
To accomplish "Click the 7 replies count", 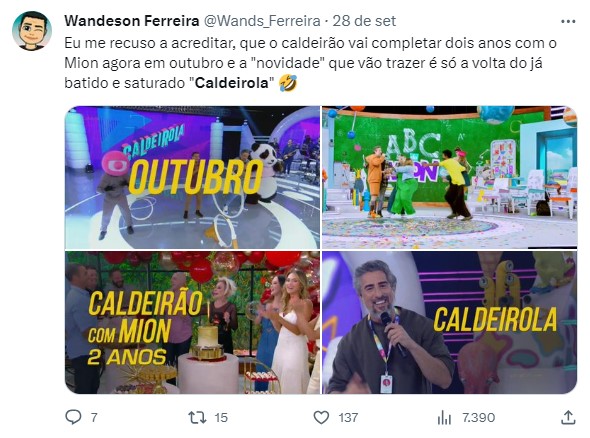I will click(x=94, y=417).
